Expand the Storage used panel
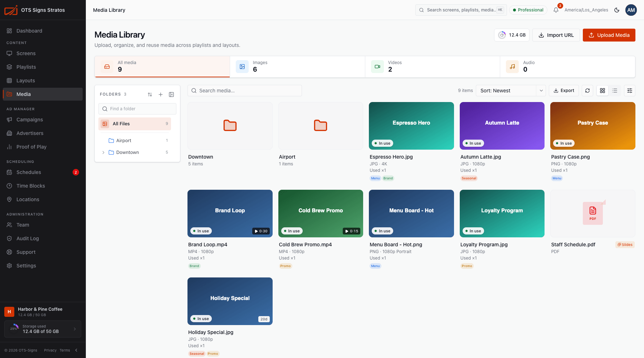 (x=43, y=329)
